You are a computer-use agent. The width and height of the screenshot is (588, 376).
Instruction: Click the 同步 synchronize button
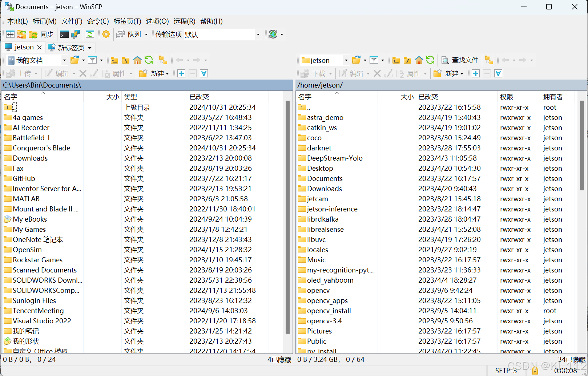pyautogui.click(x=41, y=35)
